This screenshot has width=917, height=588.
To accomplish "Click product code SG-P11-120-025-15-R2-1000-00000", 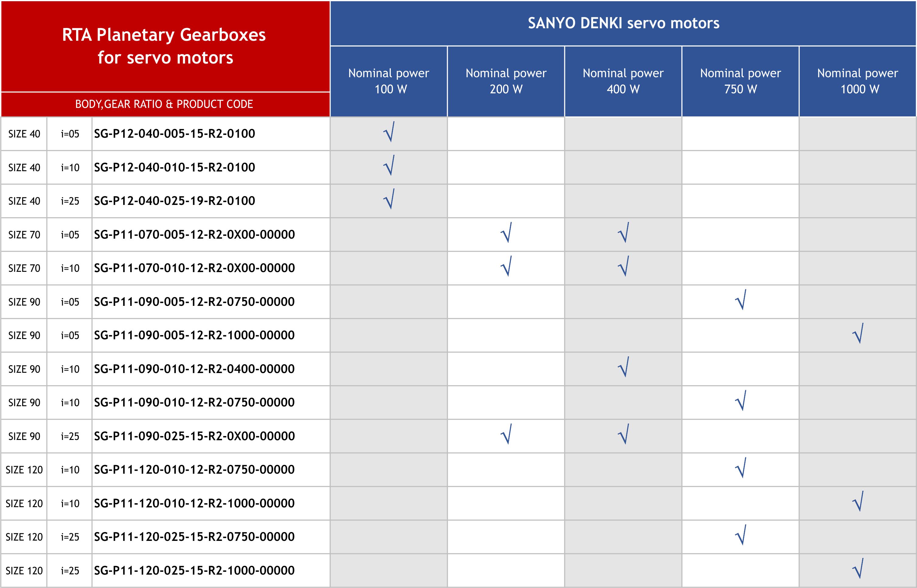I will tap(194, 570).
